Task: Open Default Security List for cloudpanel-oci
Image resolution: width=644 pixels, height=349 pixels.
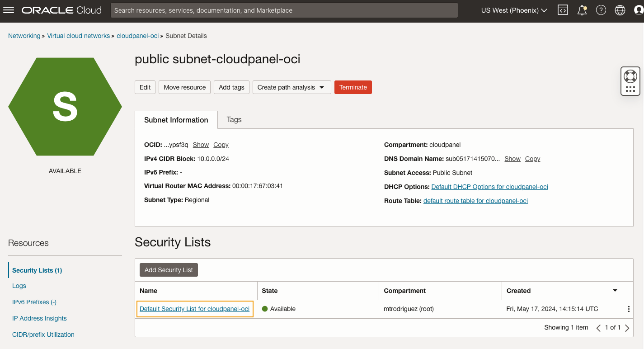Action: [194, 309]
